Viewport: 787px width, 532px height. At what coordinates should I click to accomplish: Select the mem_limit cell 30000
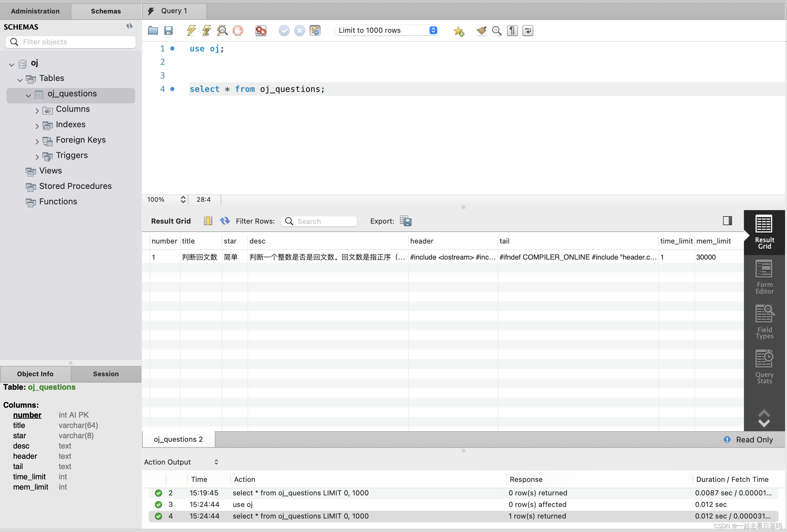(x=719, y=257)
